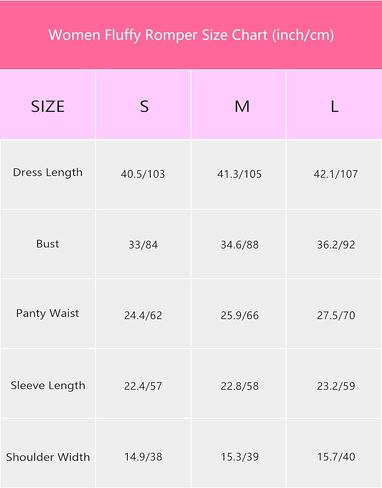
Task: Click the 25.9/66 panty waist cell
Action: [239, 315]
